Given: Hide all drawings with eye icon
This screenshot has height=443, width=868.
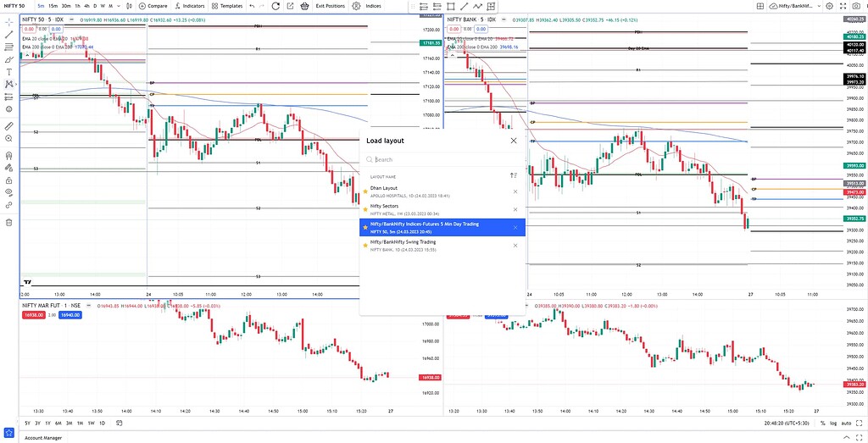Looking at the screenshot, I should point(8,192).
